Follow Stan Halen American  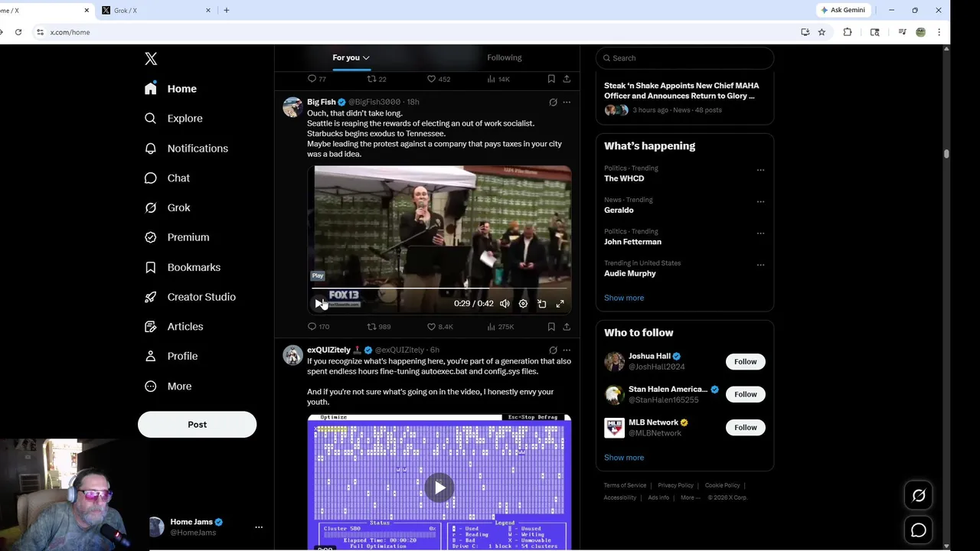(745, 394)
